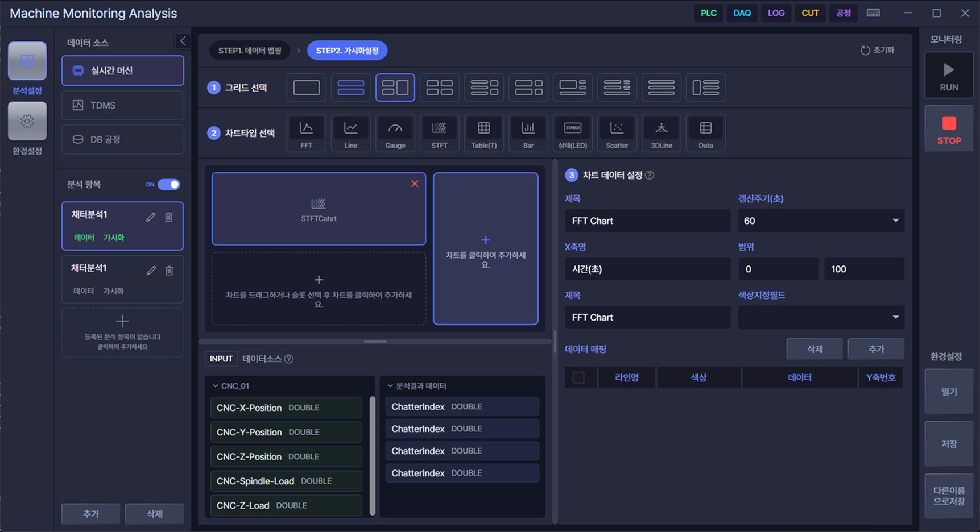Open the TDMS data source
This screenshot has height=532, width=980.
(122, 105)
